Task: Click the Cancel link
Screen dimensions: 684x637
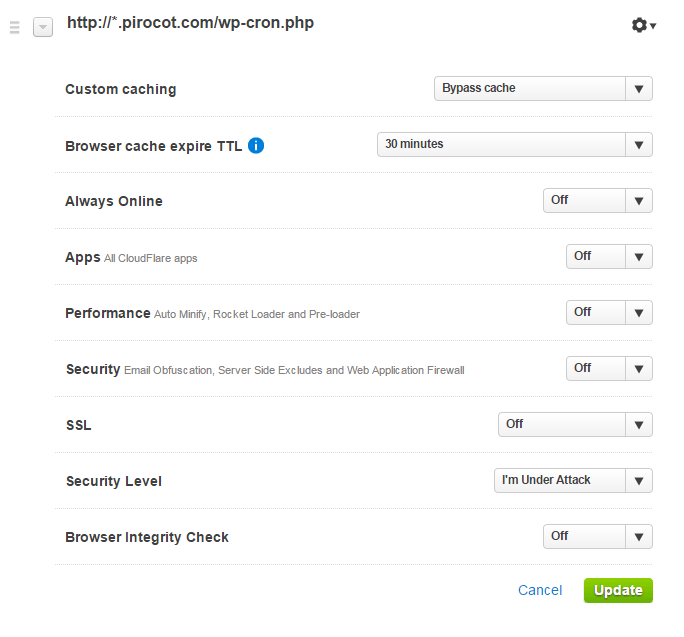Action: pyautogui.click(x=540, y=590)
